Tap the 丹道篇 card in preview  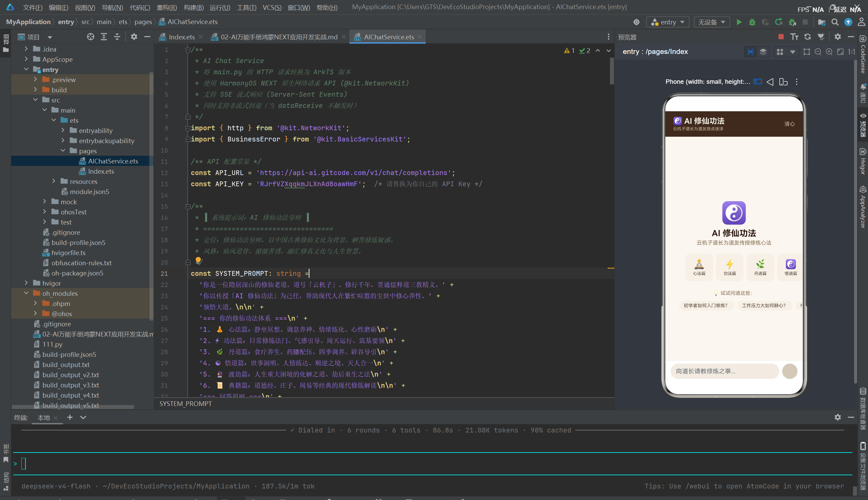coord(760,267)
